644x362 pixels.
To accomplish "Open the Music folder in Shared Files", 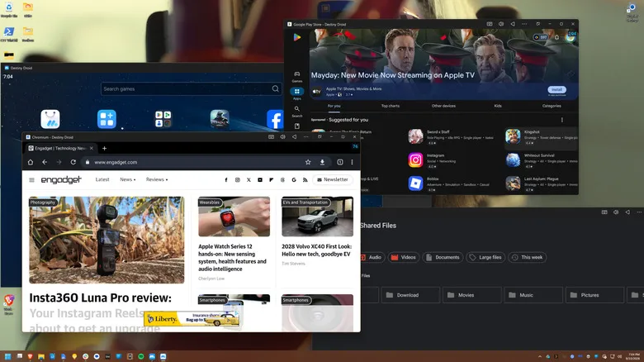I will coord(533,295).
